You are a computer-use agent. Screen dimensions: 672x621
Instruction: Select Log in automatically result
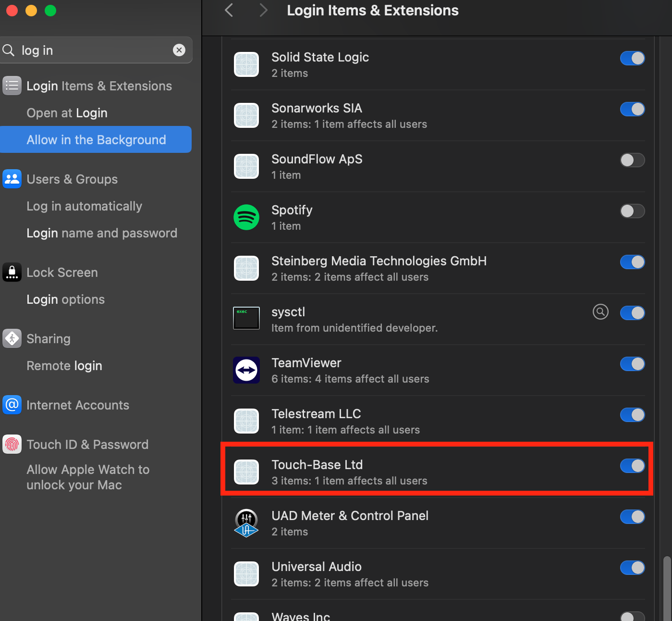96,206
